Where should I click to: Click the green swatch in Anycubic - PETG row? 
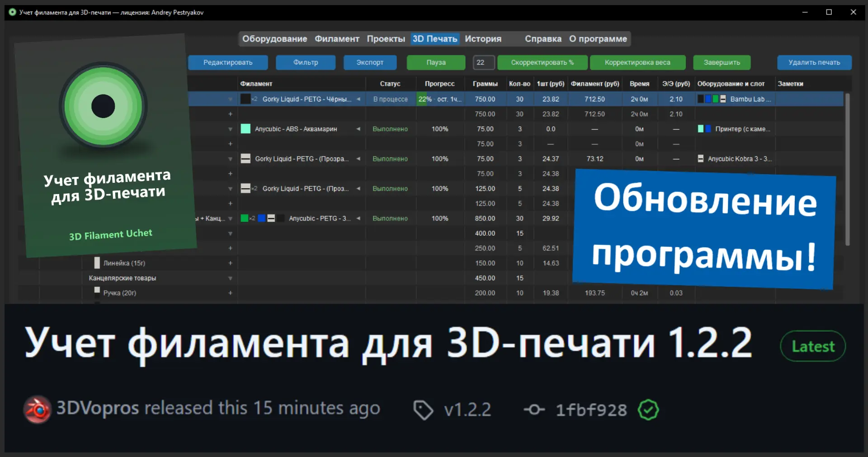245,219
